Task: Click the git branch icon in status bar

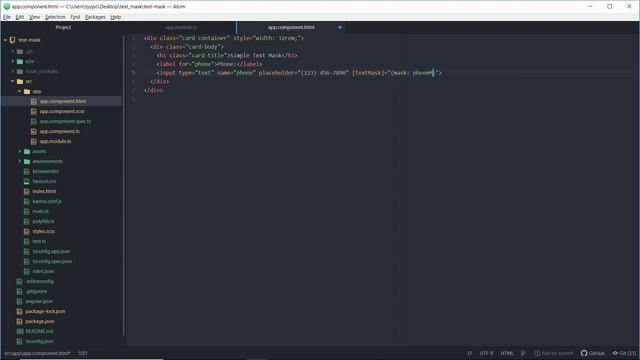Action: pyautogui.click(x=523, y=353)
